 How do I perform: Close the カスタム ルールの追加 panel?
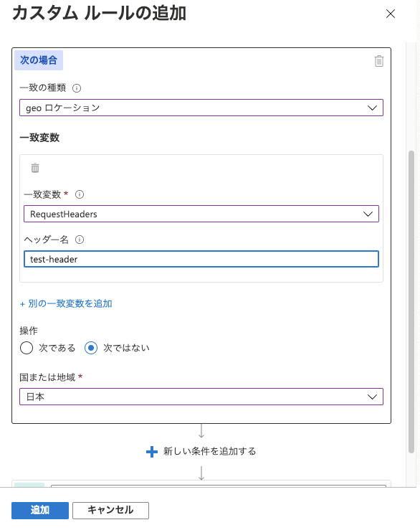pyautogui.click(x=391, y=14)
